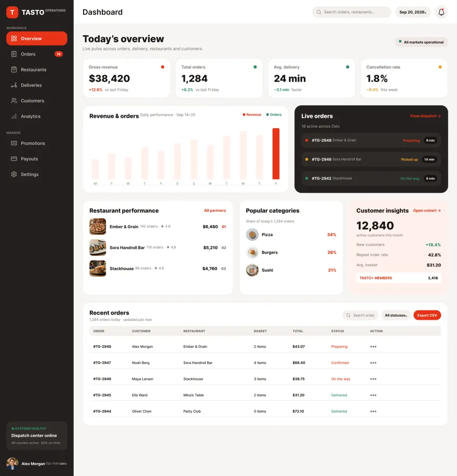The width and height of the screenshot is (457, 476).
Task: Open Settings in the sidebar
Action: click(37, 174)
